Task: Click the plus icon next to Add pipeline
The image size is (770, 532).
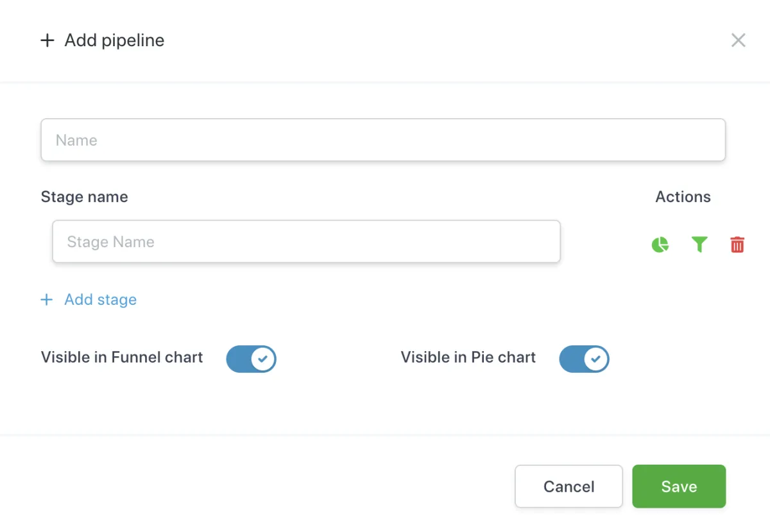Action: click(47, 40)
